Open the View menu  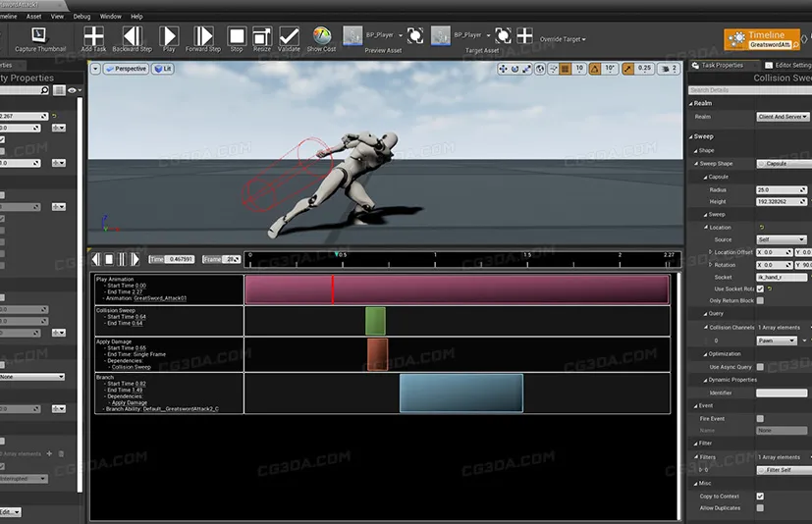click(x=57, y=17)
